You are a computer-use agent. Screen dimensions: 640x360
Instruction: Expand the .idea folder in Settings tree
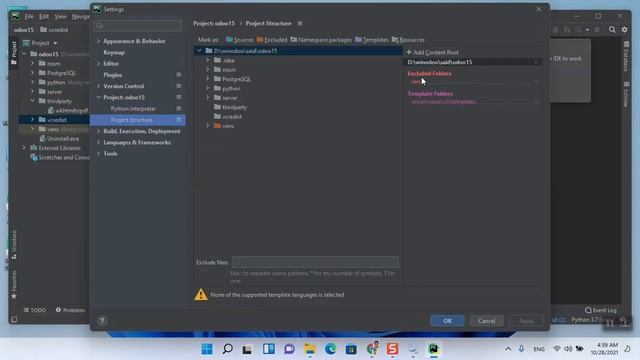207,60
